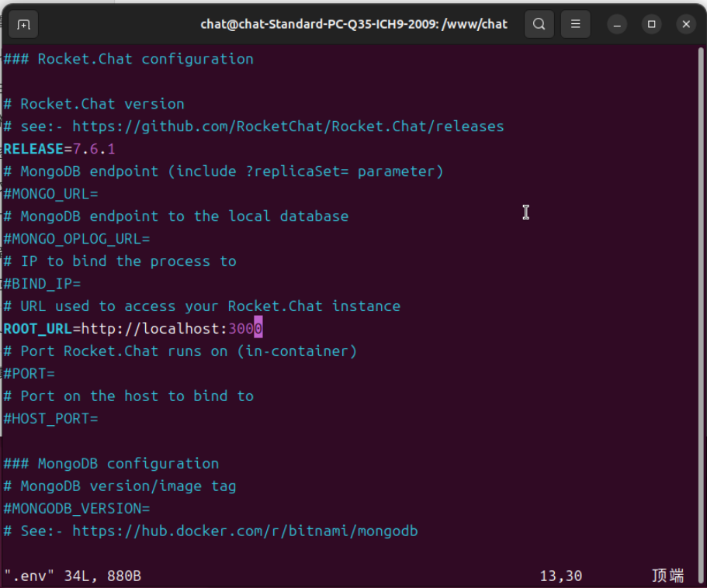Close the terminal window
Screen dimensions: 707x588
pyautogui.click(x=686, y=24)
